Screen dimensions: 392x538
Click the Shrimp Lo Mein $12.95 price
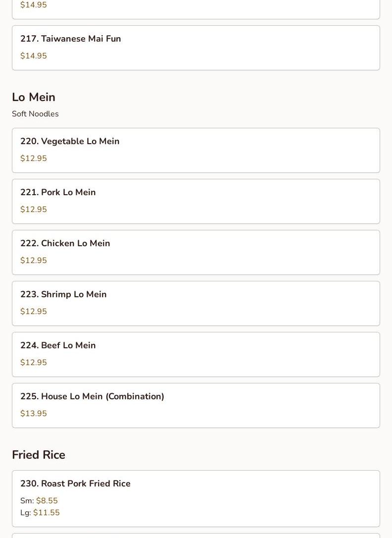[34, 312]
